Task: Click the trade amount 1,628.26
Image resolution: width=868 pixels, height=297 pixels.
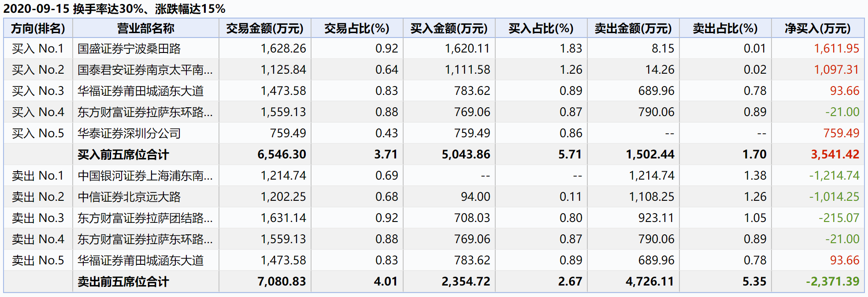Action: pos(283,49)
